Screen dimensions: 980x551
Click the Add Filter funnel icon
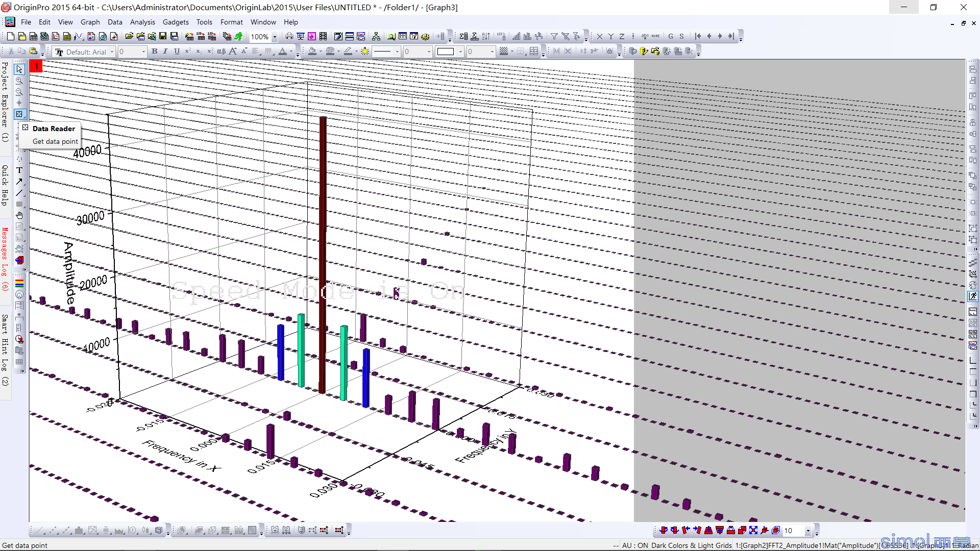tap(554, 36)
